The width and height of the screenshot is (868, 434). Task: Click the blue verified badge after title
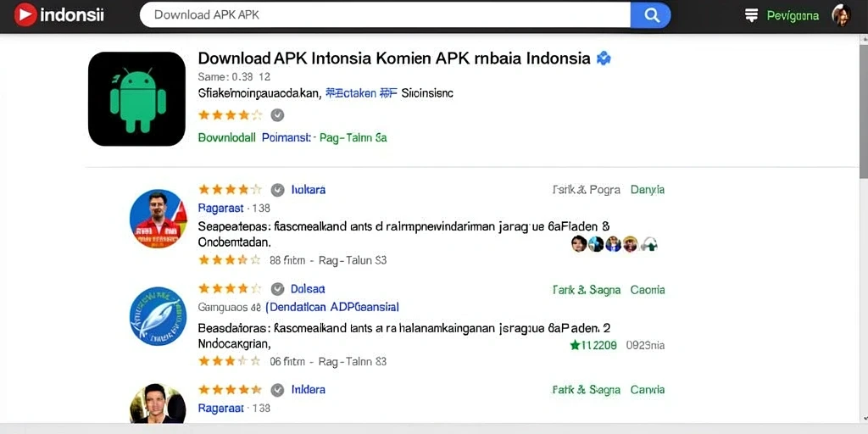(604, 58)
